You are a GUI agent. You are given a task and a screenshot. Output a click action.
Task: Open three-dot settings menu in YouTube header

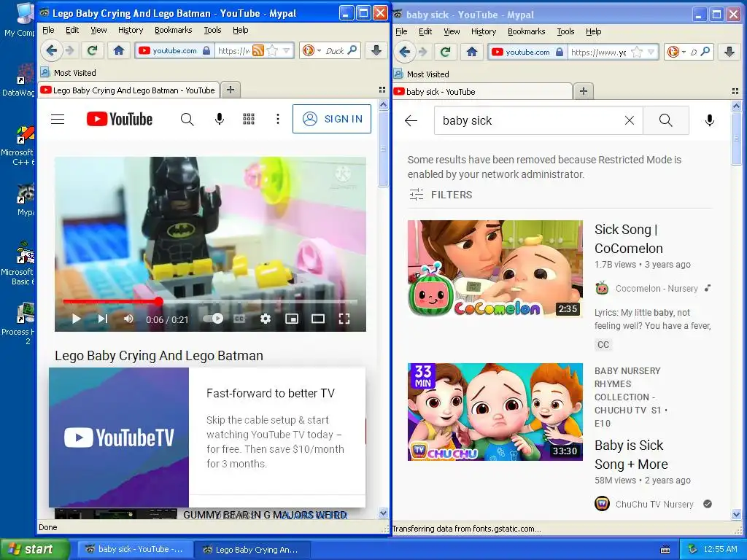278,119
